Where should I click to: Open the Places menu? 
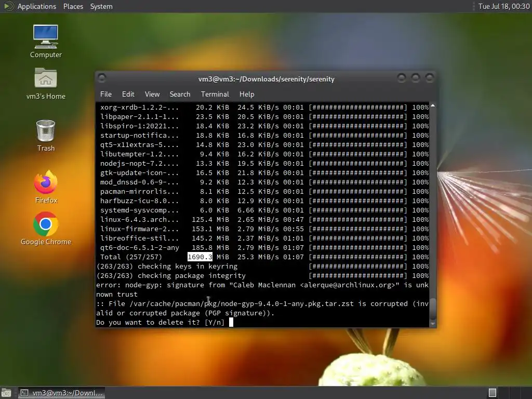click(73, 6)
